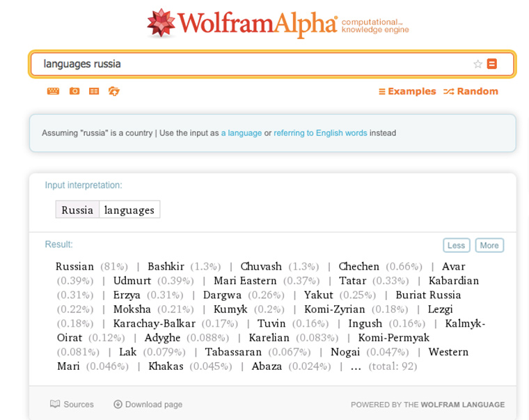The height and width of the screenshot is (420, 529).
Task: Click the Download page arrow icon
Action: click(118, 404)
